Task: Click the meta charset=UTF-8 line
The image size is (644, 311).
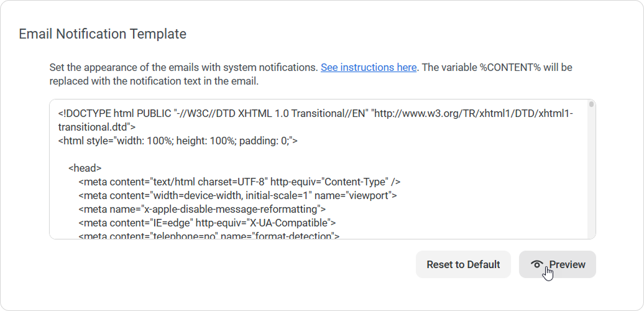Action: tap(239, 182)
